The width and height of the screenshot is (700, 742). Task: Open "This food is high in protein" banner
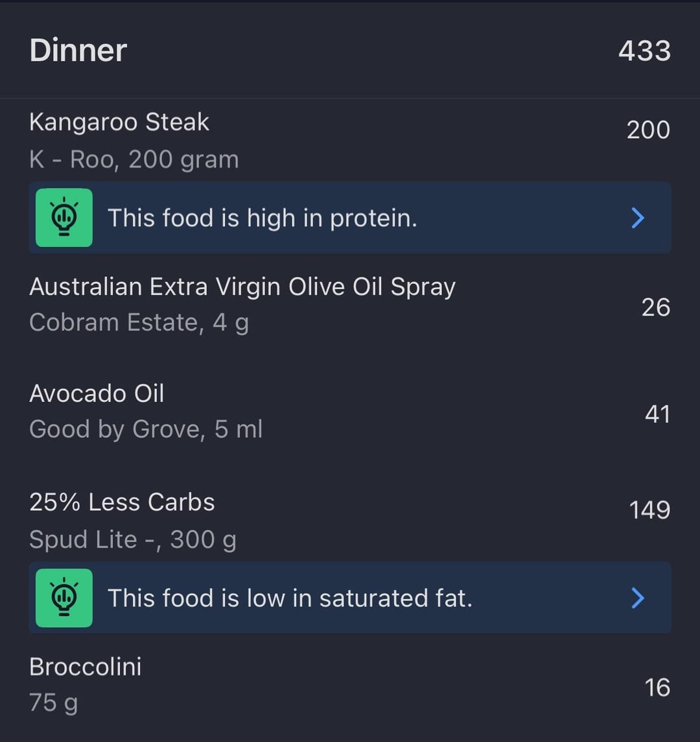click(262, 218)
